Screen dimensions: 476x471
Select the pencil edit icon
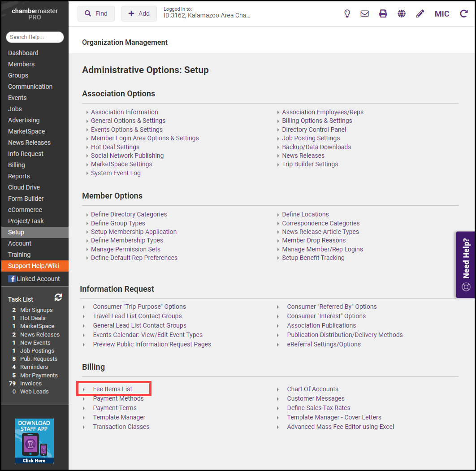click(x=420, y=14)
